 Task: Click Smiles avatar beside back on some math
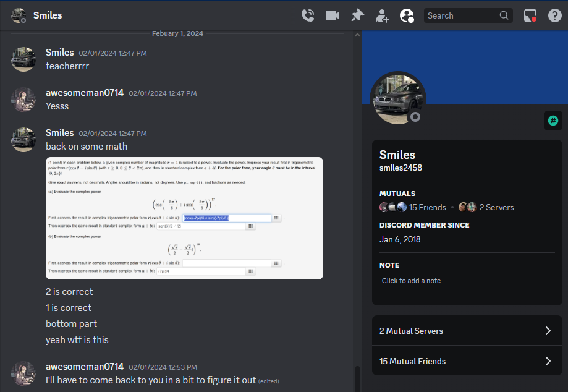click(x=23, y=140)
